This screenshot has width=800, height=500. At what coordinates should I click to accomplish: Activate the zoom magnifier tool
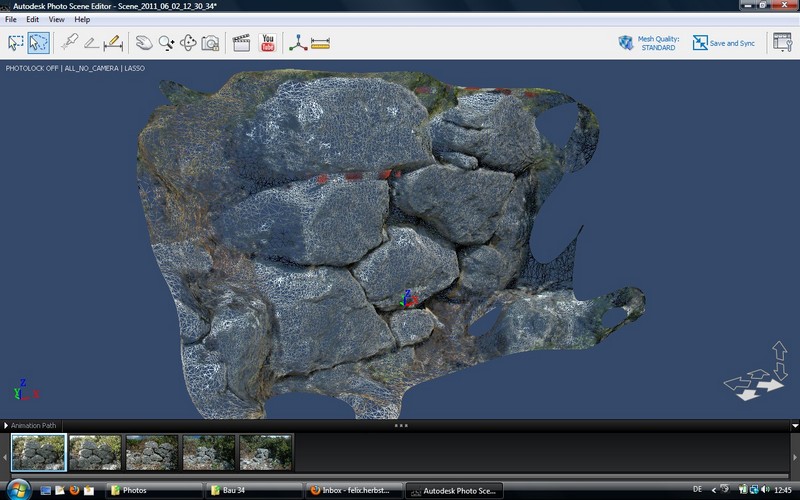pyautogui.click(x=166, y=43)
